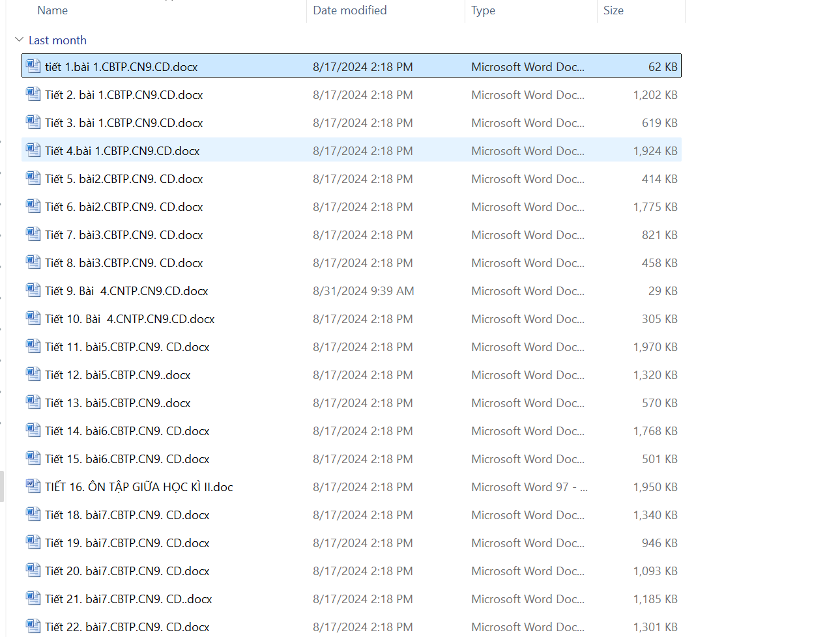This screenshot has height=637, width=840.
Task: Click Word icon of Tiết 11. bài5.CBTP.CN9. CD.docx
Action: click(33, 346)
